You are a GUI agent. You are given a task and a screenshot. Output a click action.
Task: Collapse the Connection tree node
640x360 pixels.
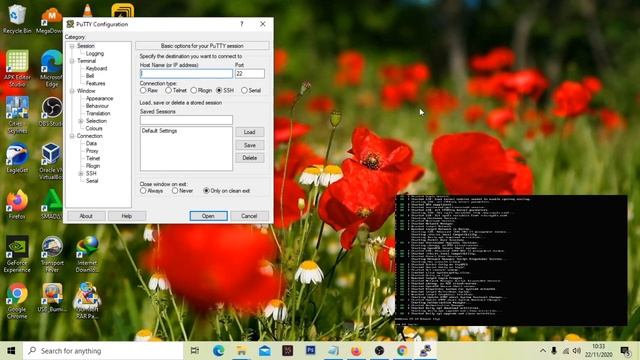point(72,136)
